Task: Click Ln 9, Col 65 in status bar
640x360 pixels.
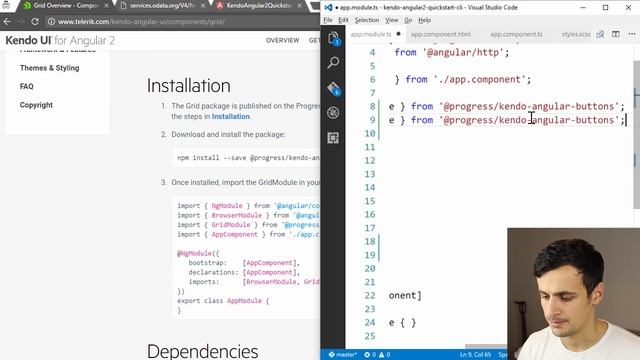Action: [475, 355]
